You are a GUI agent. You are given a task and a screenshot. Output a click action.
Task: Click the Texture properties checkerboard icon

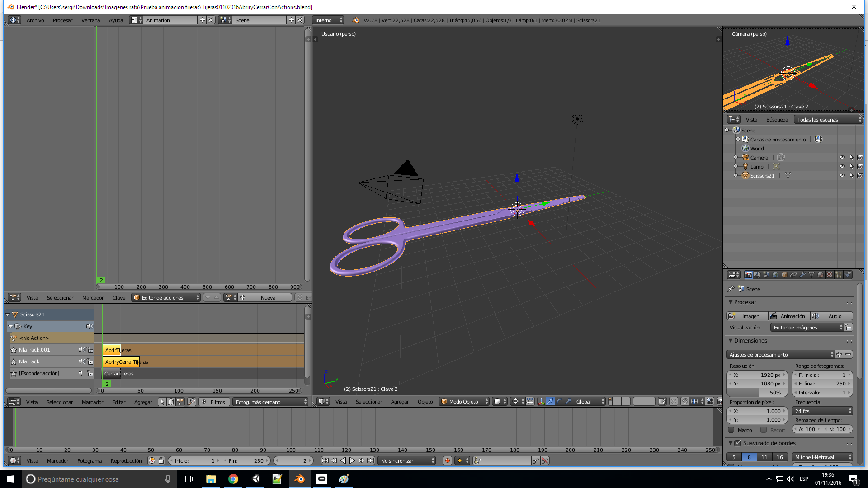(x=830, y=275)
